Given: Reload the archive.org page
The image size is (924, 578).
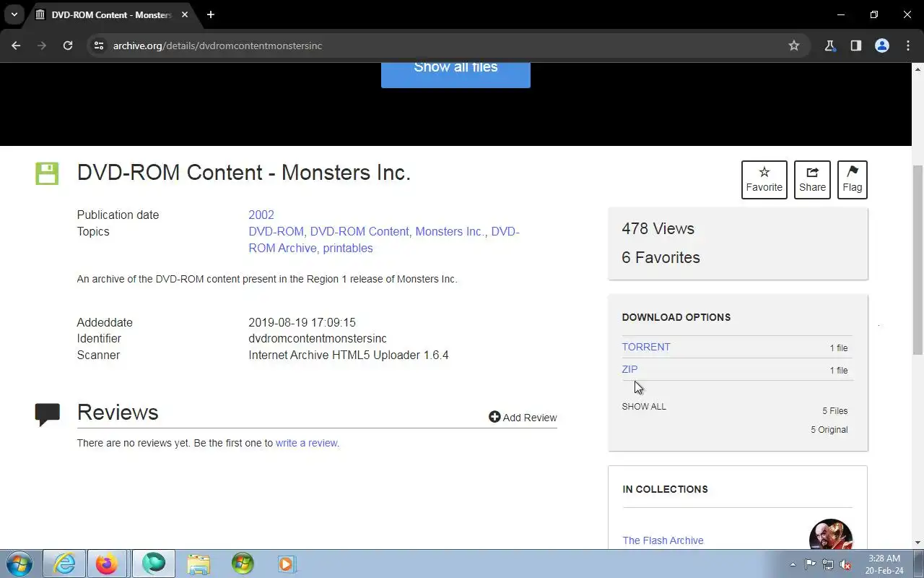Looking at the screenshot, I should (68, 46).
